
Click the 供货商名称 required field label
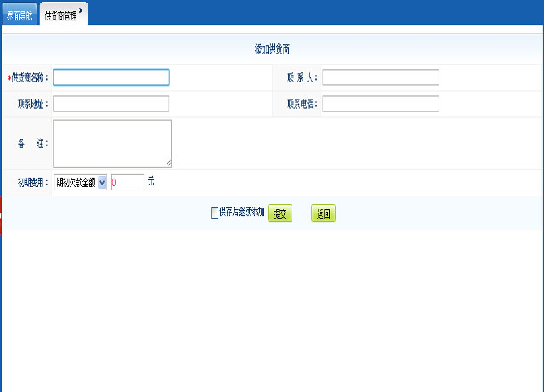pos(29,77)
